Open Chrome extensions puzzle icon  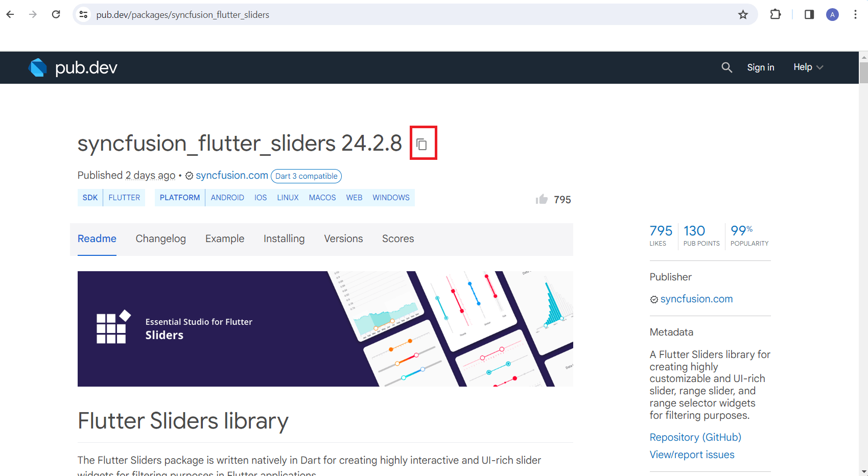[776, 14]
